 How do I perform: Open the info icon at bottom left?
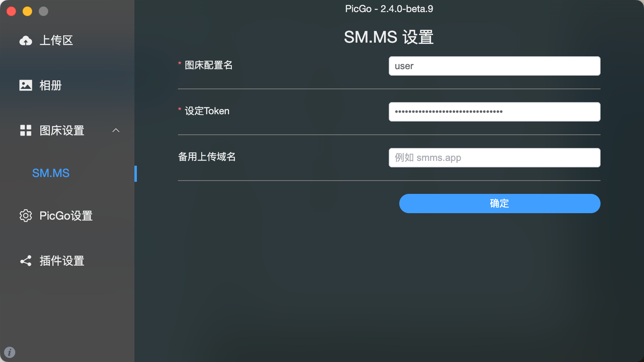pyautogui.click(x=10, y=352)
